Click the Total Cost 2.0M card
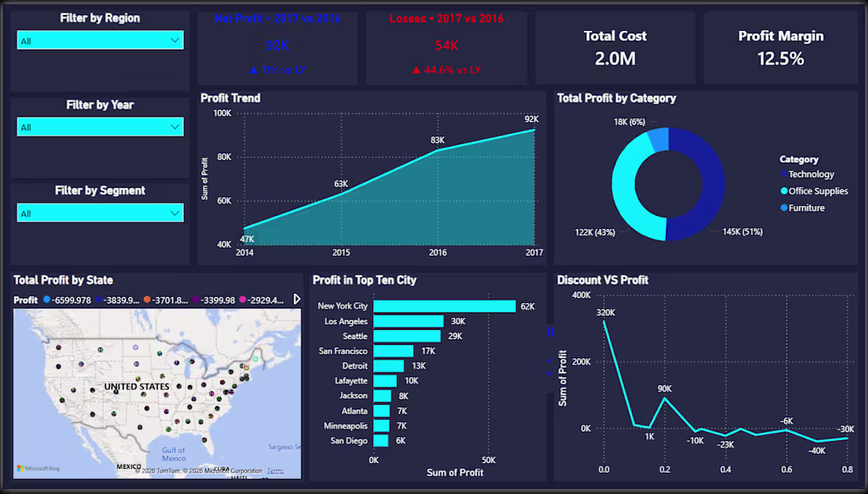Image resolution: width=868 pixels, height=494 pixels. [615, 48]
